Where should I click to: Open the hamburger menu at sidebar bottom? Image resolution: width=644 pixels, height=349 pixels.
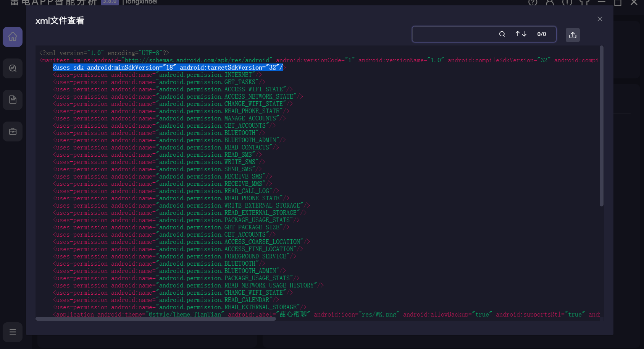(x=13, y=332)
